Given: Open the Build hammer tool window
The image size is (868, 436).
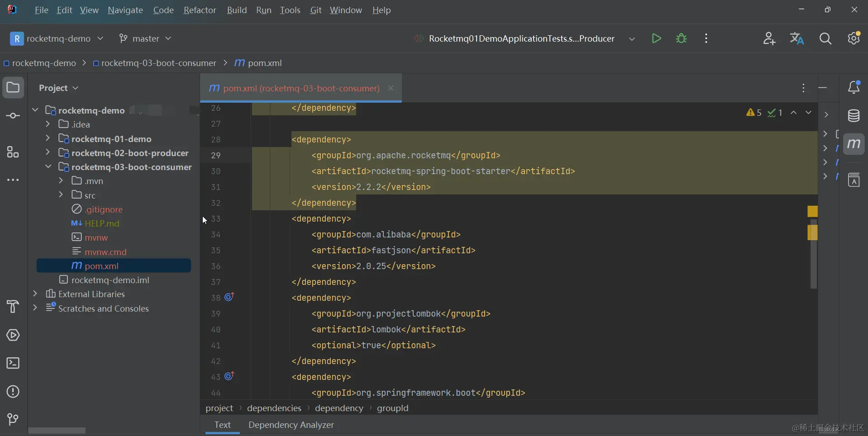Looking at the screenshot, I should pos(13,307).
